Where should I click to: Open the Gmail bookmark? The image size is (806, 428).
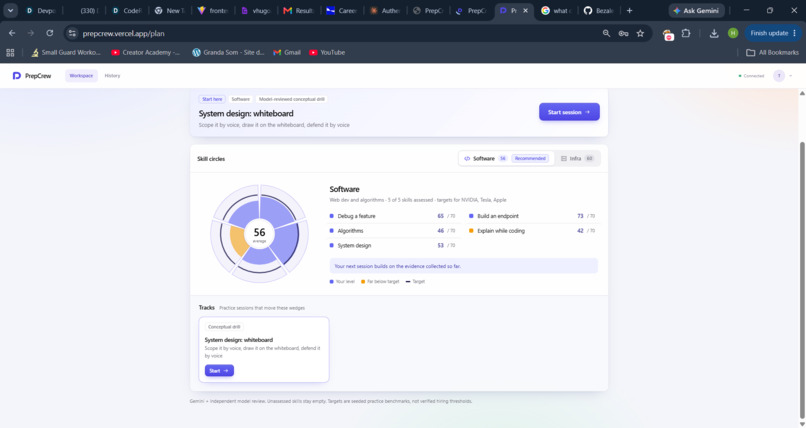point(287,52)
